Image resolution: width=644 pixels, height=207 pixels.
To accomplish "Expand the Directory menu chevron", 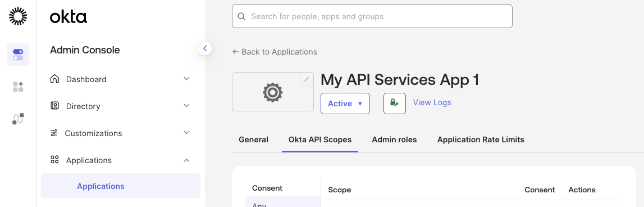I will [186, 106].
